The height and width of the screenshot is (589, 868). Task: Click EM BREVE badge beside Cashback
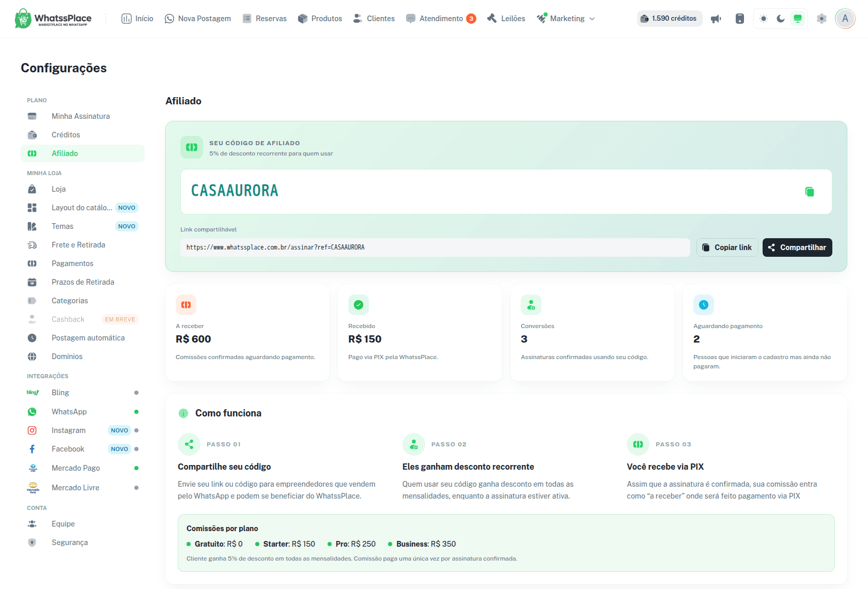pos(120,319)
